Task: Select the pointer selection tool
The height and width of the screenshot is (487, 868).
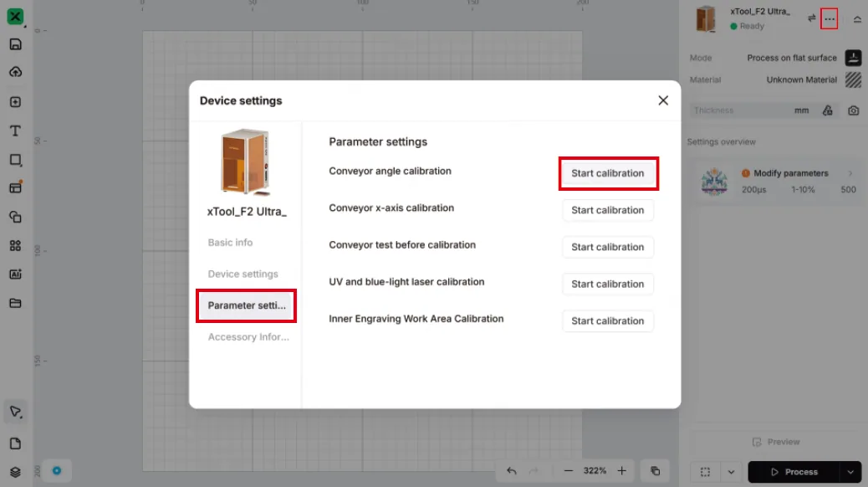Action: click(16, 412)
